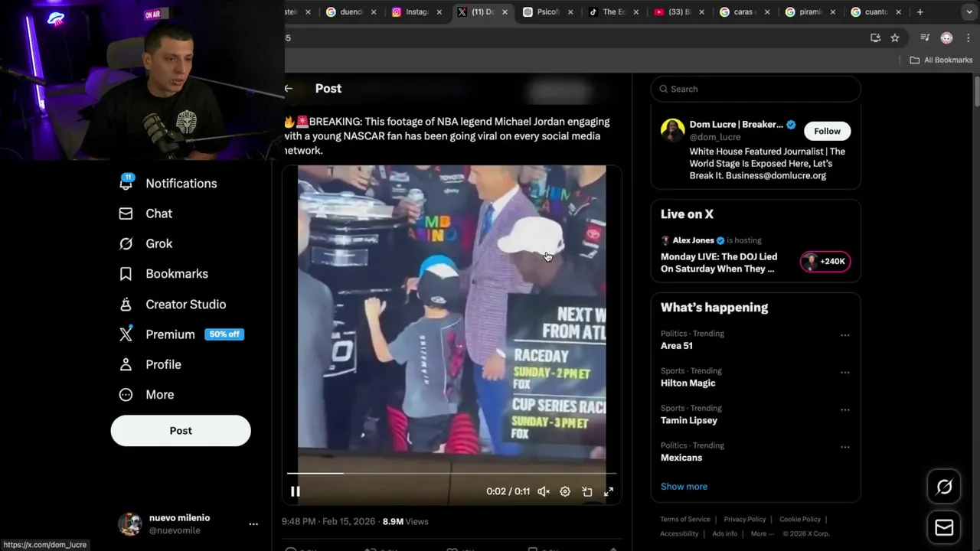Join Alex Jones live with +240K listeners
The width and height of the screenshot is (980, 551).
pyautogui.click(x=825, y=262)
